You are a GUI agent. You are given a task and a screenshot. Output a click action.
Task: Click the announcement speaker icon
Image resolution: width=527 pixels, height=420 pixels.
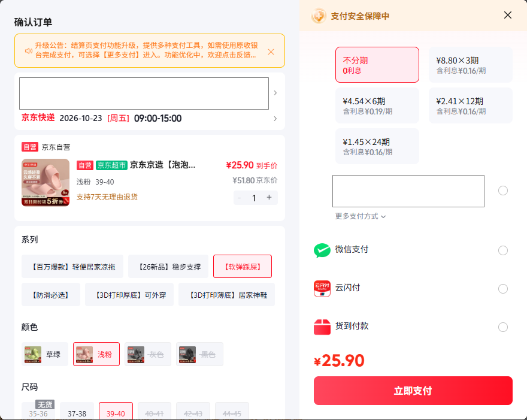(29, 51)
